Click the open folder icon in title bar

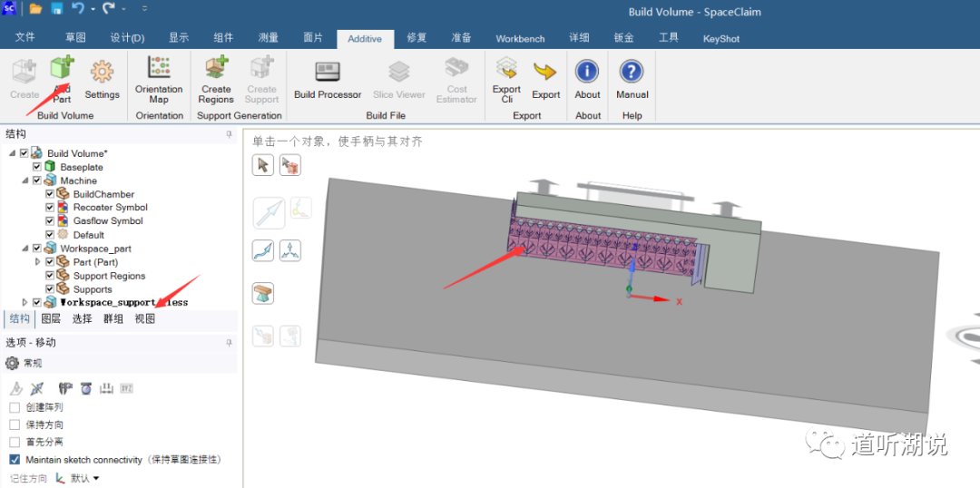click(35, 9)
